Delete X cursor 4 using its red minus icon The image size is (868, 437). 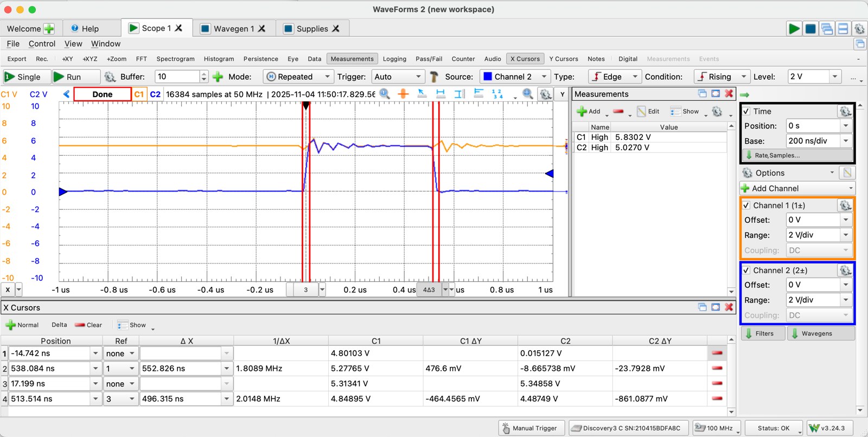717,399
